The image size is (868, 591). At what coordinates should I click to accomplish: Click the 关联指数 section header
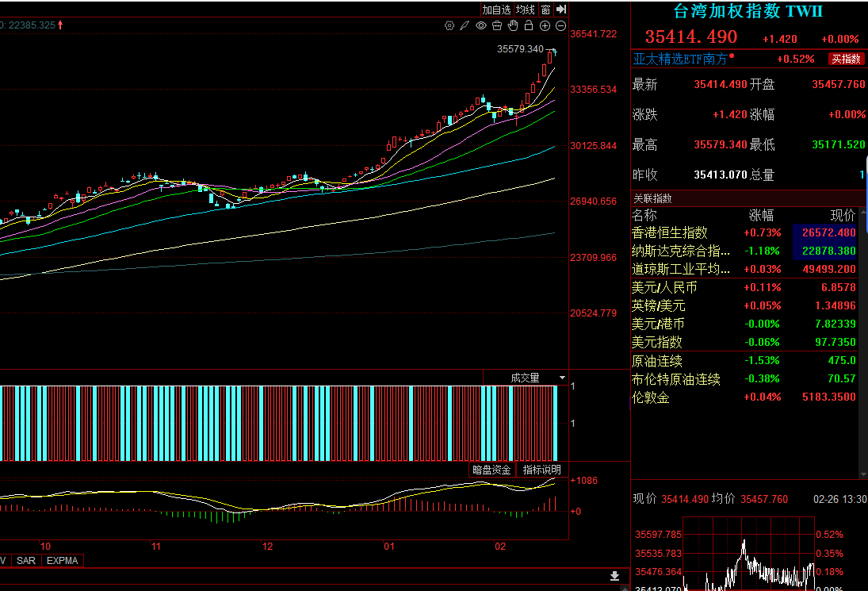652,198
